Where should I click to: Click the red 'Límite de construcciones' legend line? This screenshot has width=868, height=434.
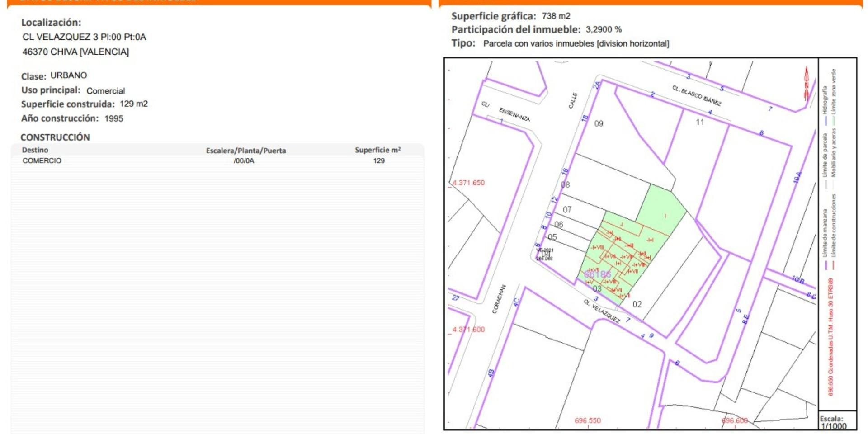[x=834, y=265]
